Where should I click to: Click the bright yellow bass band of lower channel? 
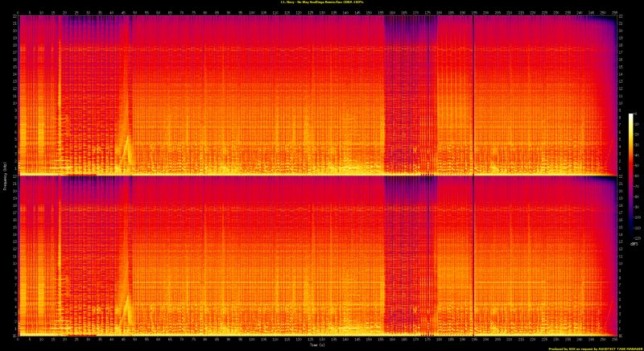[x=242, y=331]
